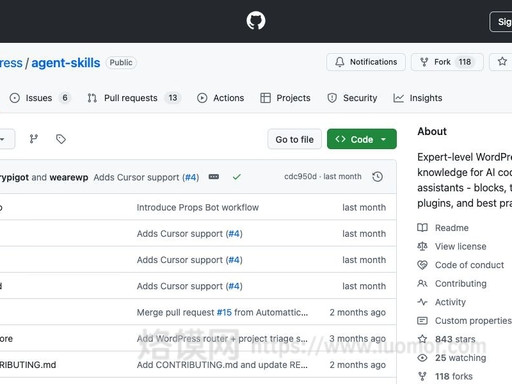Open the green Code dropdown

[x=362, y=139]
